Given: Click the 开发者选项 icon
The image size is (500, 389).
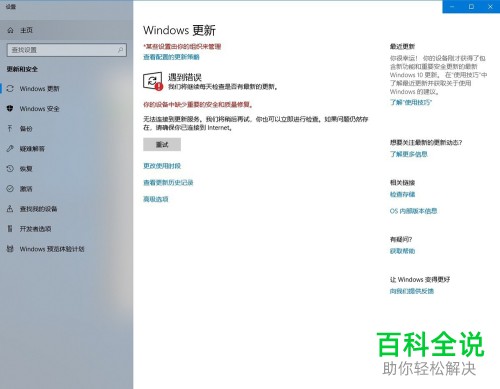Looking at the screenshot, I should tap(10, 229).
